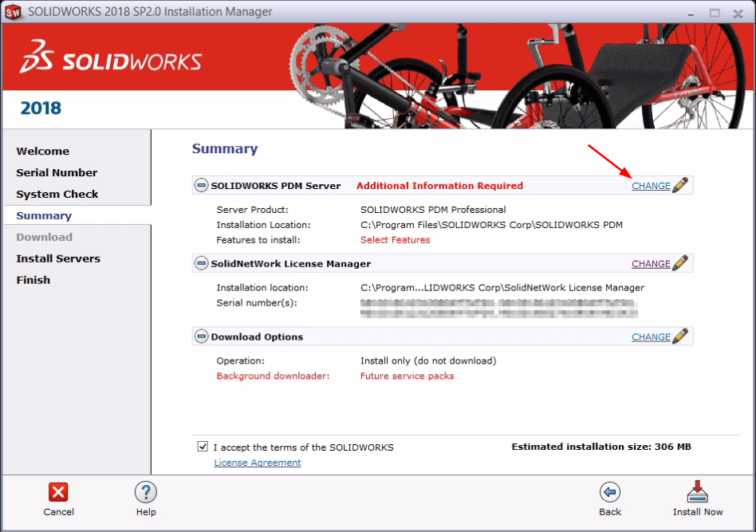Click the Operation label under Download Options
Image resolution: width=756 pixels, height=532 pixels.
241,361
